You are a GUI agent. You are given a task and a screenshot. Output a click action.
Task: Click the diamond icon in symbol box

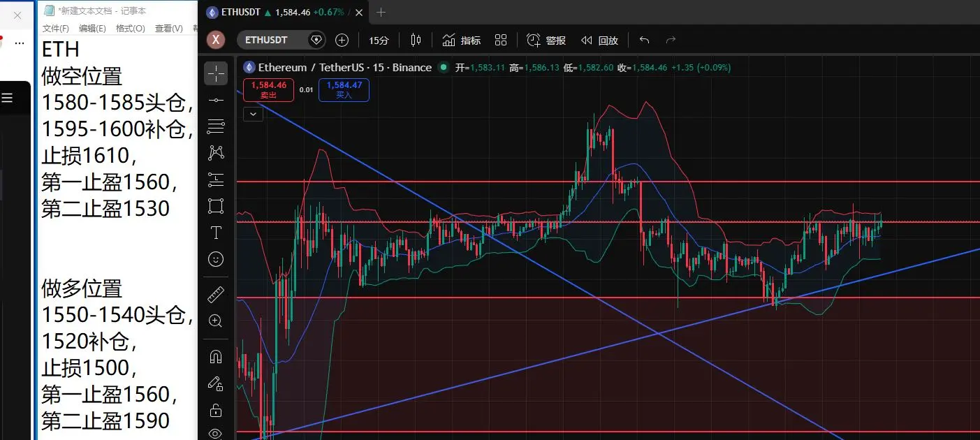316,40
